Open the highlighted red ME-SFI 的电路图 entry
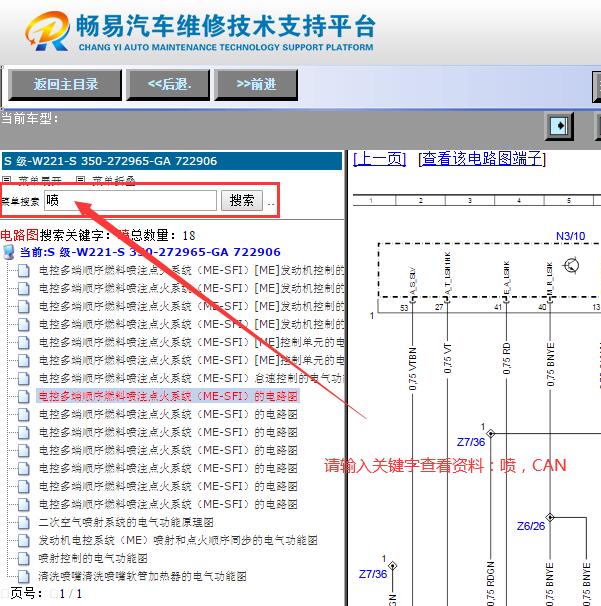The image size is (601, 606). [168, 396]
